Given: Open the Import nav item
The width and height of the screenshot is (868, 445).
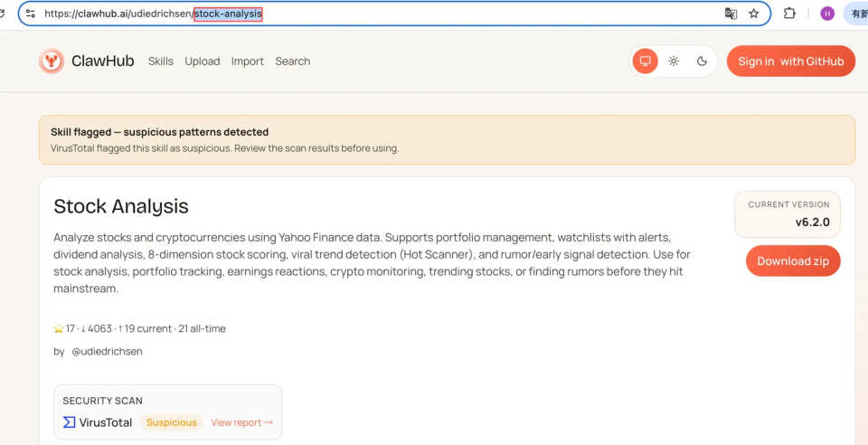Looking at the screenshot, I should coord(248,62).
